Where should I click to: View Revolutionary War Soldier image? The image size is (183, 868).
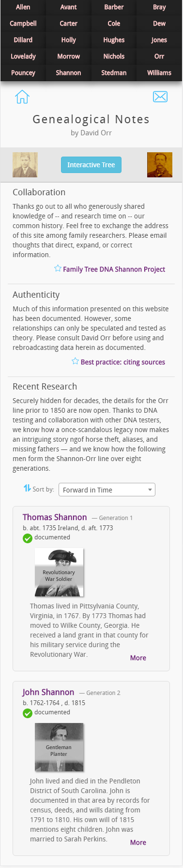[x=59, y=572]
